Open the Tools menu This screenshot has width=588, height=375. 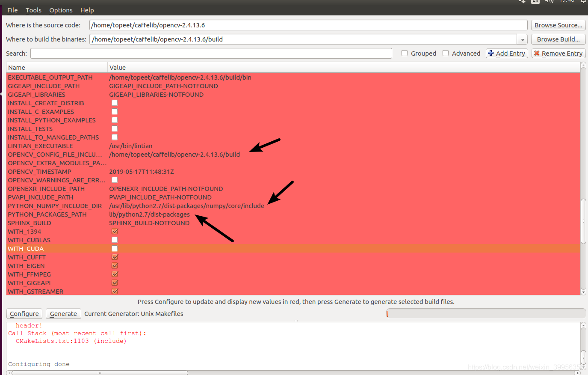(33, 10)
